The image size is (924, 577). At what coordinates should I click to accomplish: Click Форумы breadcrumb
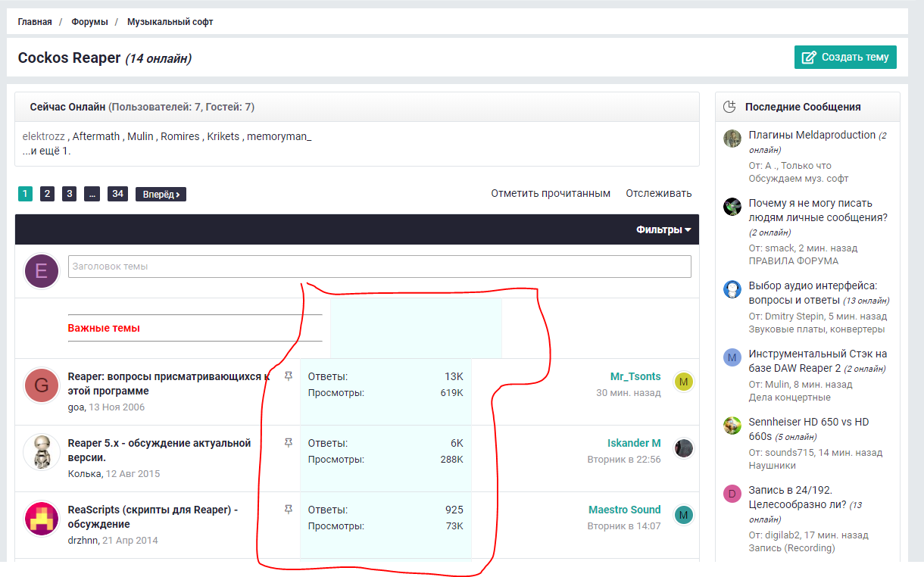tap(89, 22)
